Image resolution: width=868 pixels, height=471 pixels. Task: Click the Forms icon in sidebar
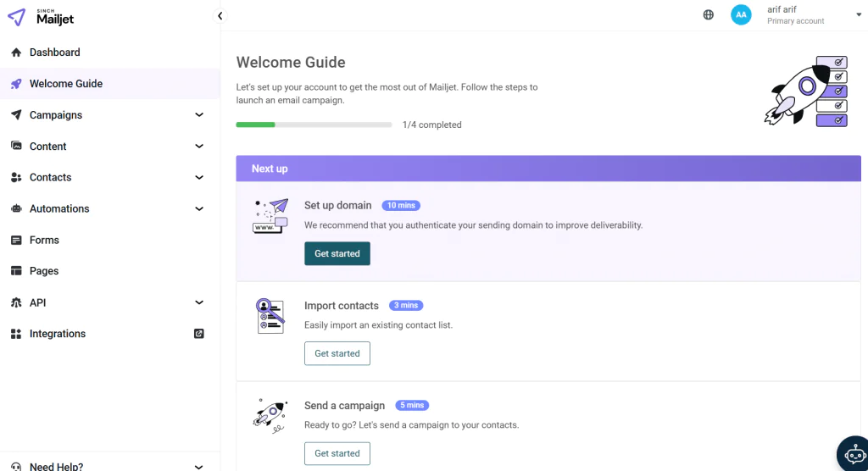coord(16,240)
